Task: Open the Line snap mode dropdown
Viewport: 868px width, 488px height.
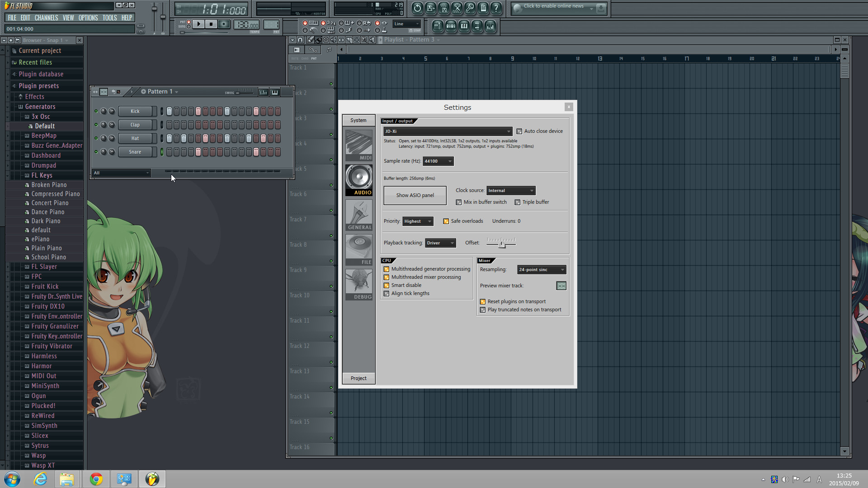Action: (407, 24)
